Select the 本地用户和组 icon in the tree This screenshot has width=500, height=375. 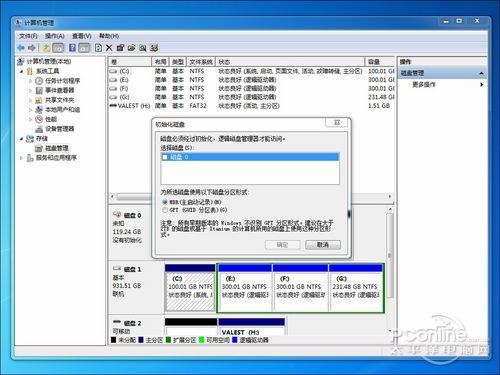(x=39, y=110)
